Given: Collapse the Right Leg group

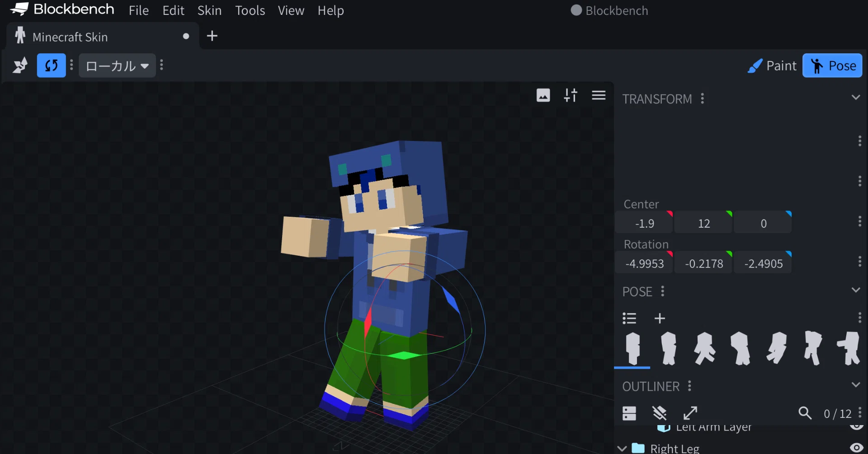Looking at the screenshot, I should (x=622, y=449).
